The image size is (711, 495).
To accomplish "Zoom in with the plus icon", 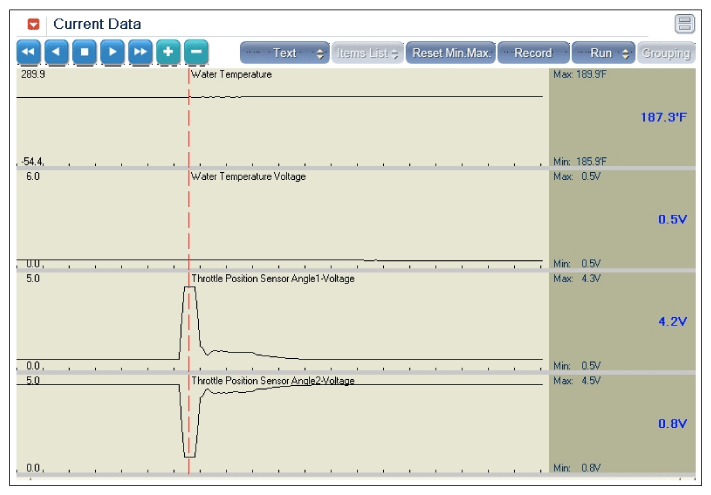I will point(168,52).
